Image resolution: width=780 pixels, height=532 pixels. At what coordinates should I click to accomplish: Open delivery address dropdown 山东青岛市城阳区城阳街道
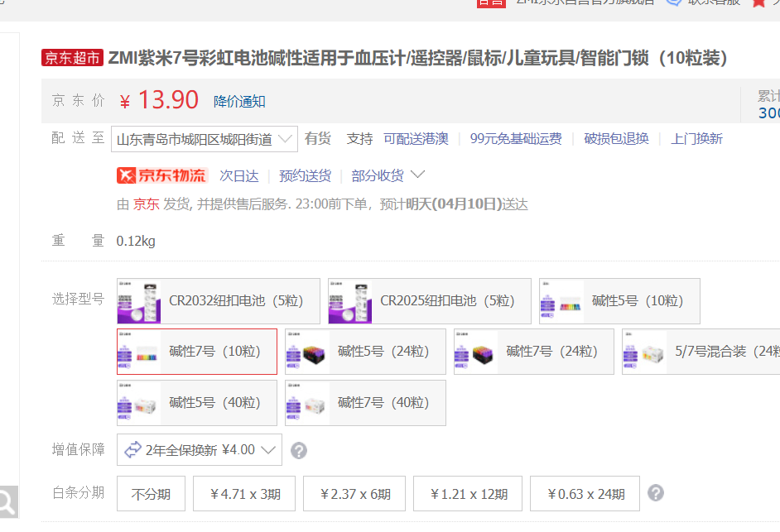205,139
